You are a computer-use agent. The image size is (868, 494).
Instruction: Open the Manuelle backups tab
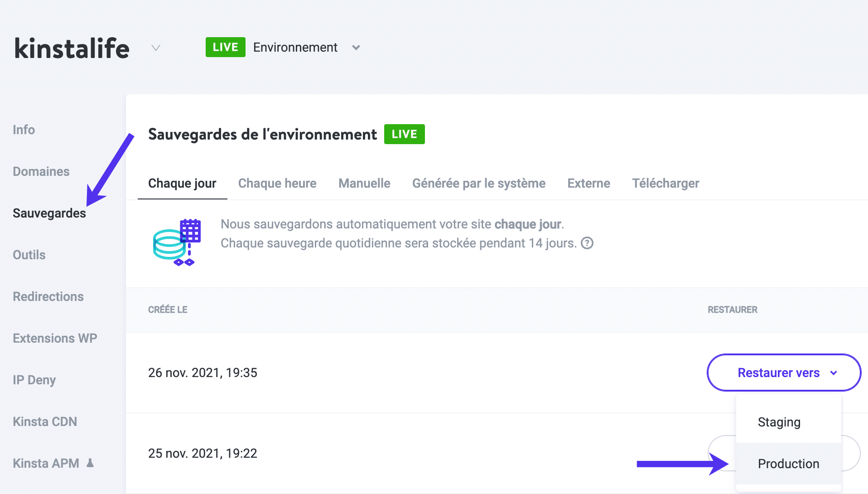[x=364, y=183]
